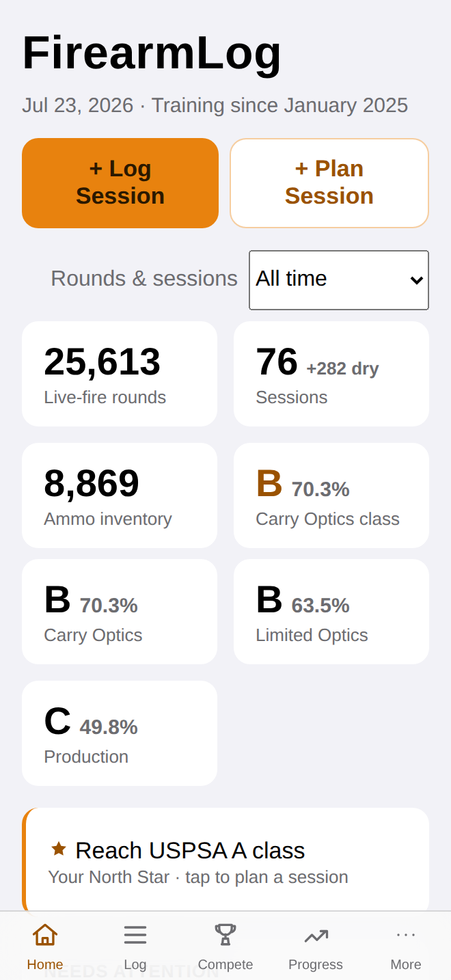Open the Compete trophy icon

pyautogui.click(x=225, y=934)
